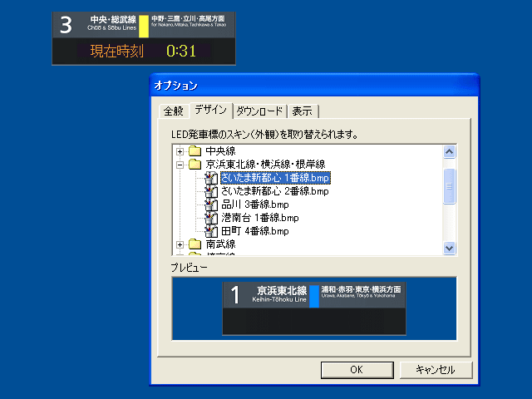The height and width of the screenshot is (399, 532).
Task: Click the 中央線 folder icon
Action: tap(195, 150)
